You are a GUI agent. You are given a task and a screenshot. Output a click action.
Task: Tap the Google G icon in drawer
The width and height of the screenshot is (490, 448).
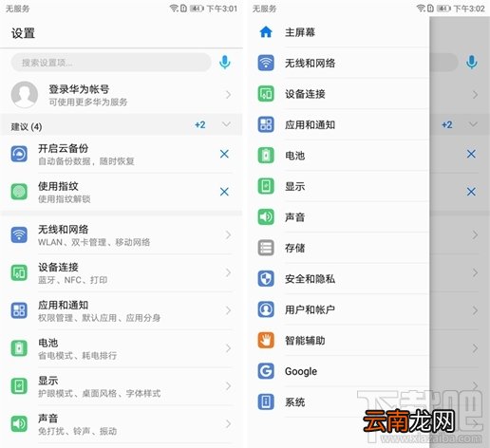click(266, 371)
